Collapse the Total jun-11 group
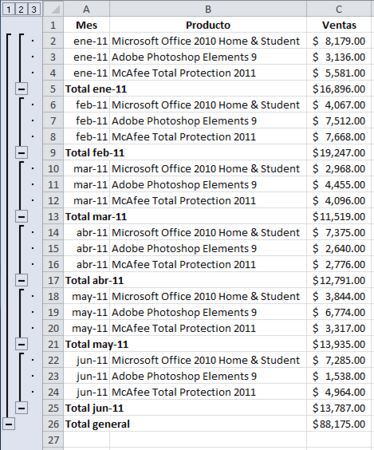This screenshot has height=450, width=374. (21, 408)
